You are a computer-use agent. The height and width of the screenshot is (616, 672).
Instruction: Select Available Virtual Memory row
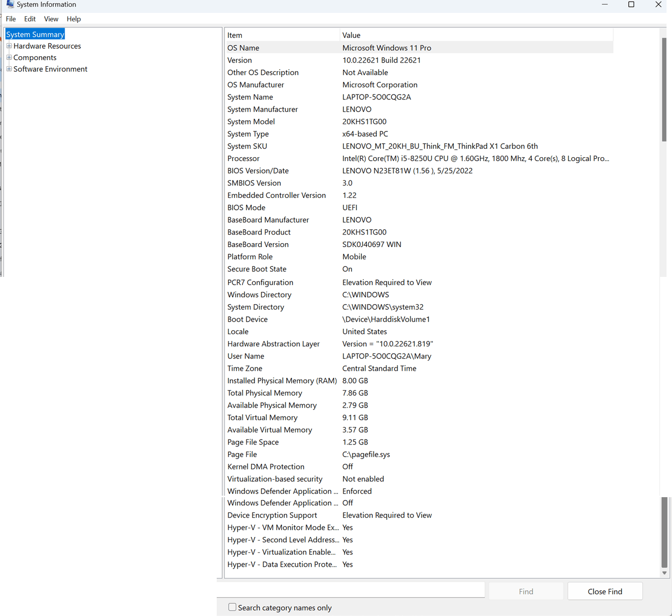(419, 430)
